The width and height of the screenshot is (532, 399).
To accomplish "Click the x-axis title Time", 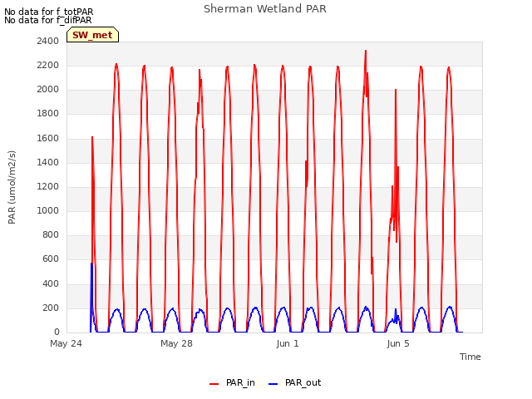I will (x=470, y=357).
